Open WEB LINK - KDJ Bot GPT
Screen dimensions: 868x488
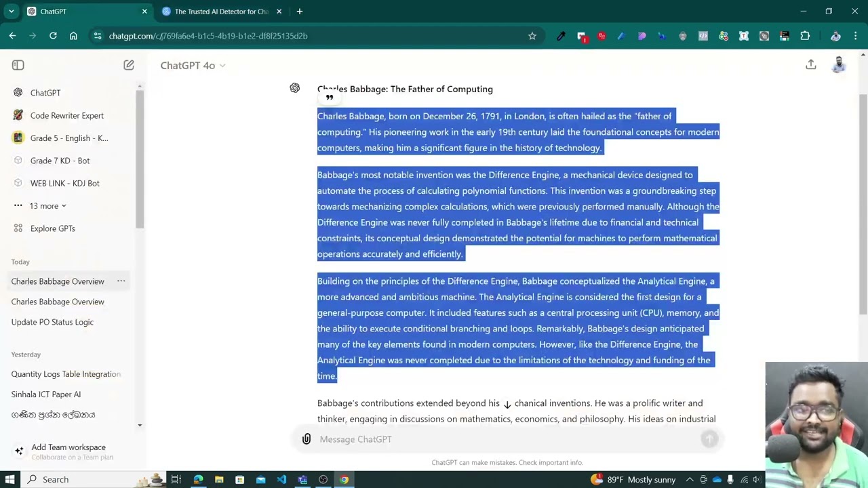click(64, 183)
